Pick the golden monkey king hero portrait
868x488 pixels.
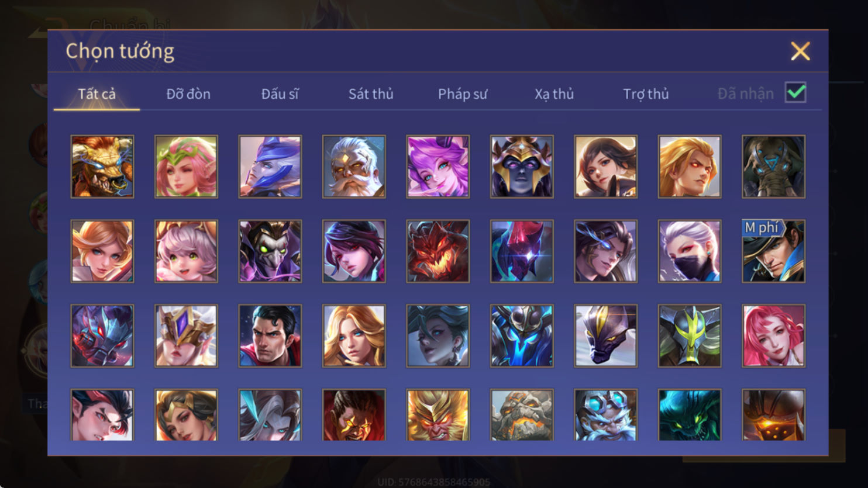pos(438,415)
